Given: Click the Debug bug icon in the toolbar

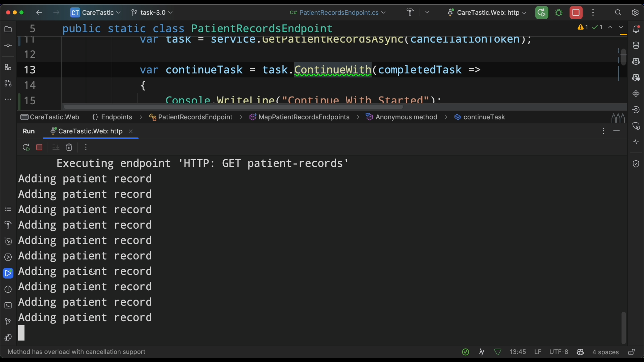Looking at the screenshot, I should (x=559, y=13).
